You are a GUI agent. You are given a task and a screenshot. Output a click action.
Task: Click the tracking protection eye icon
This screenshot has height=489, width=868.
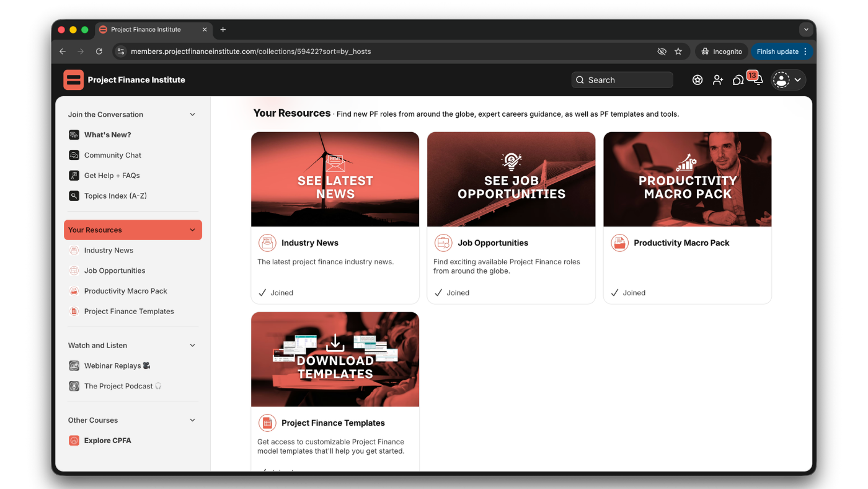[662, 52]
